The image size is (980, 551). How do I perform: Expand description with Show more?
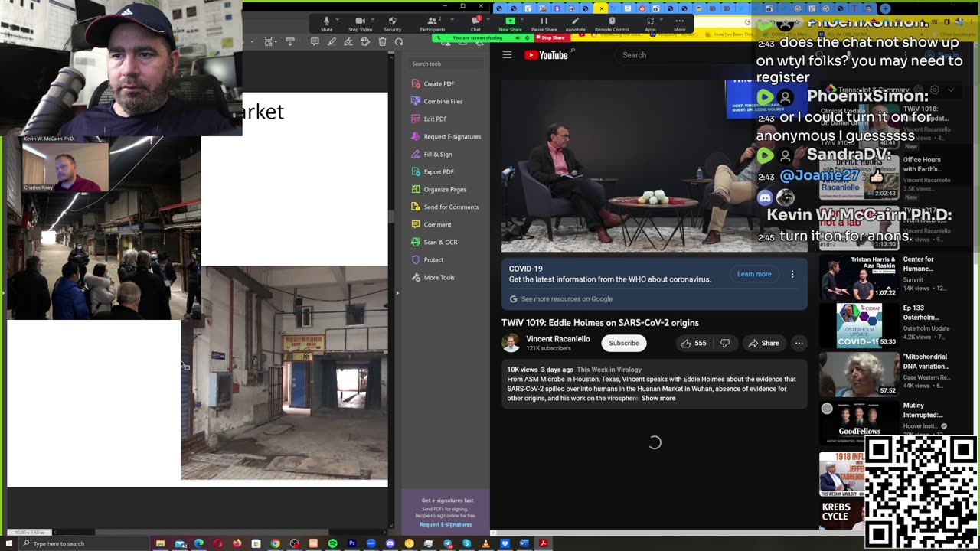pos(658,399)
